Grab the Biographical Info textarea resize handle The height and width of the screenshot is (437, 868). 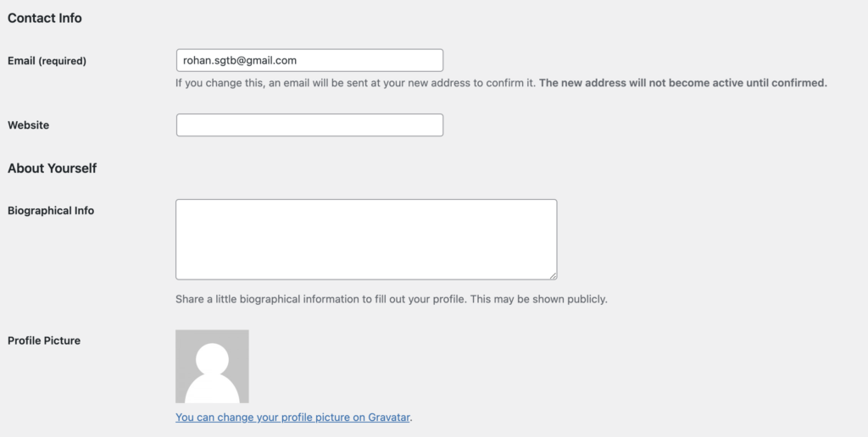point(553,275)
